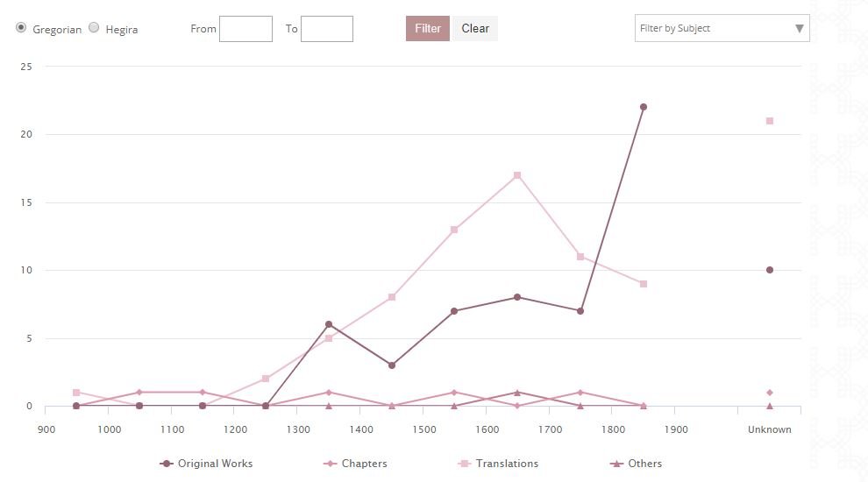The height and width of the screenshot is (482, 868).
Task: Click Translations peak marker at 17
Action: pyautogui.click(x=517, y=175)
